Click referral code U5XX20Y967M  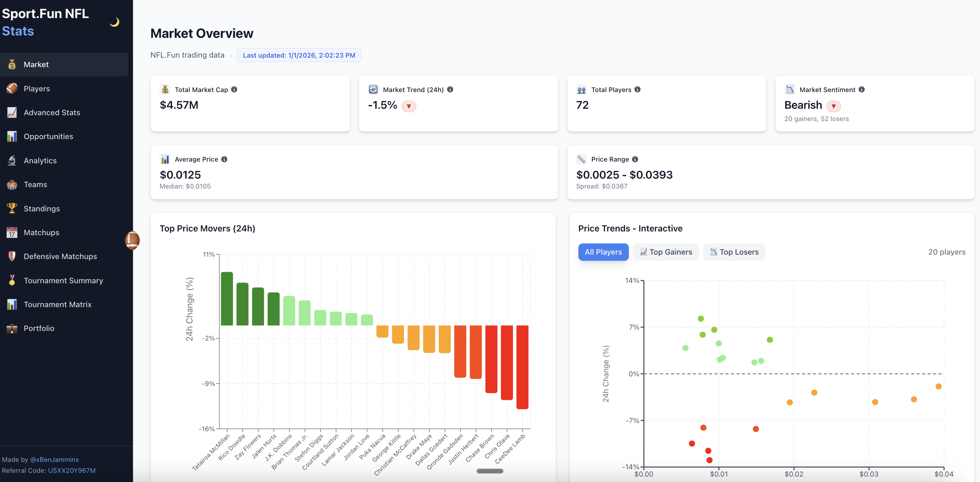(x=72, y=471)
